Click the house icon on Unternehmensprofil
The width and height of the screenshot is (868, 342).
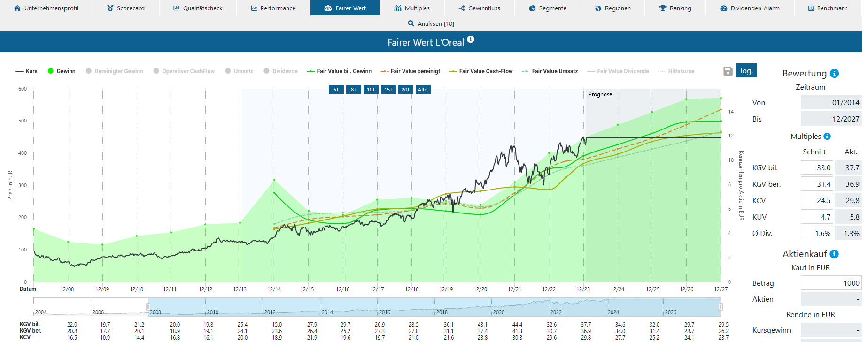pos(17,8)
